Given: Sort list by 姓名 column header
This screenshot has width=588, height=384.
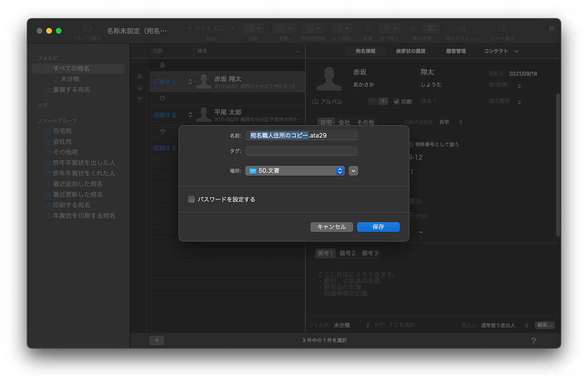Looking at the screenshot, I should (x=249, y=51).
